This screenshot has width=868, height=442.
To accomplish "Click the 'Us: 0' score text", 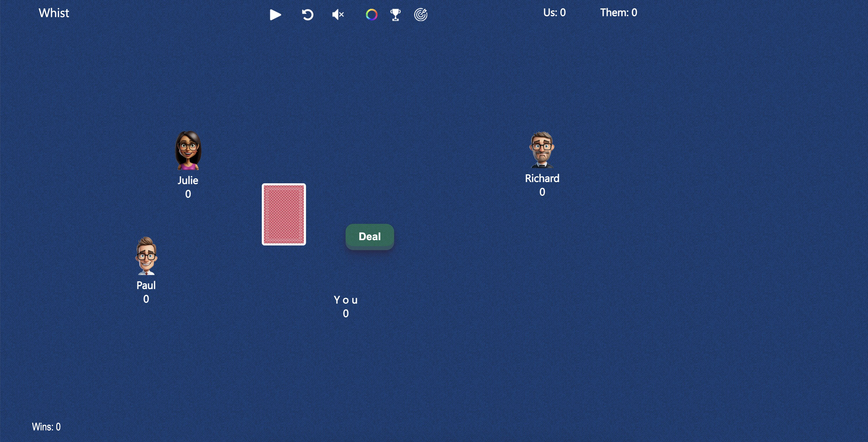I will pyautogui.click(x=554, y=12).
